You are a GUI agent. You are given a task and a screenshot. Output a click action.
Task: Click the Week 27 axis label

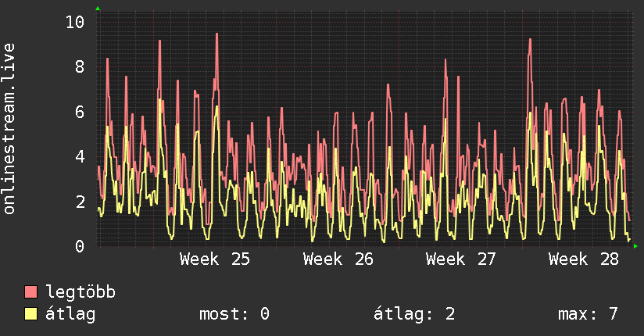pyautogui.click(x=461, y=259)
